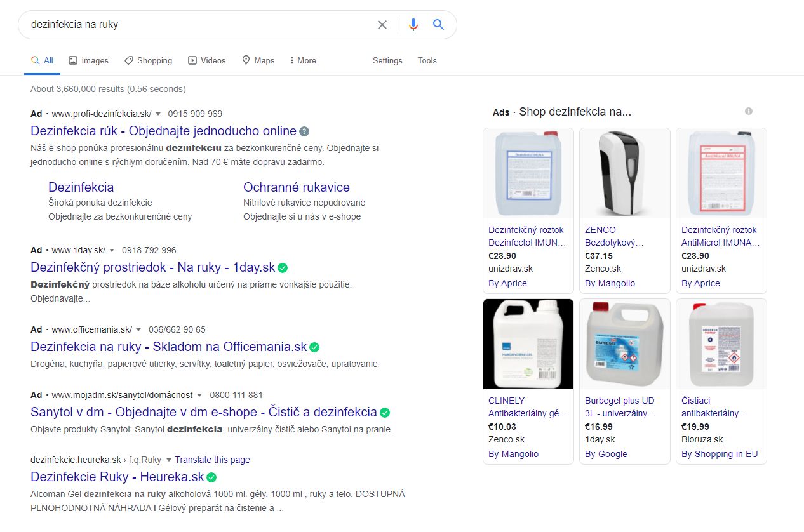Click 'By Aprice' under Dezinfectol product
The width and height of the screenshot is (804, 532).
(x=507, y=283)
